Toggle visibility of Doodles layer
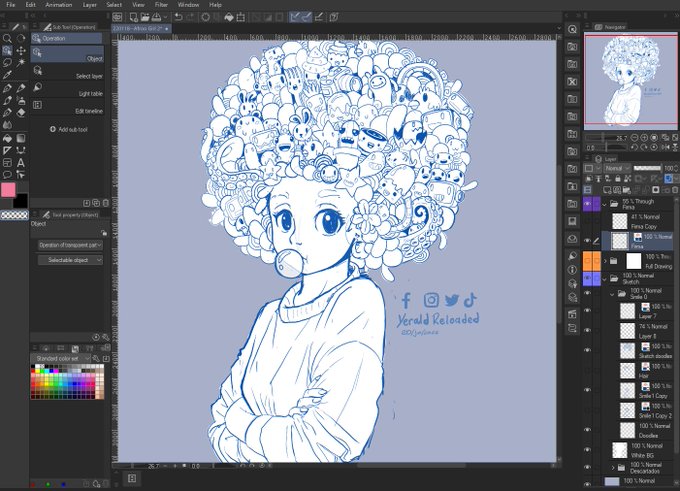Image resolution: width=680 pixels, height=491 pixels. coord(587,430)
